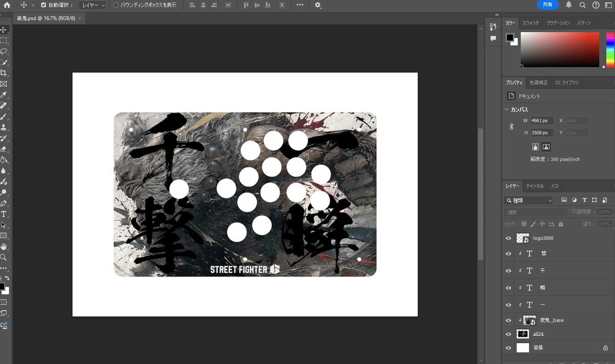Viewport: 615px width, 364px height.
Task: Hide the 千 text layer
Action: (x=508, y=270)
